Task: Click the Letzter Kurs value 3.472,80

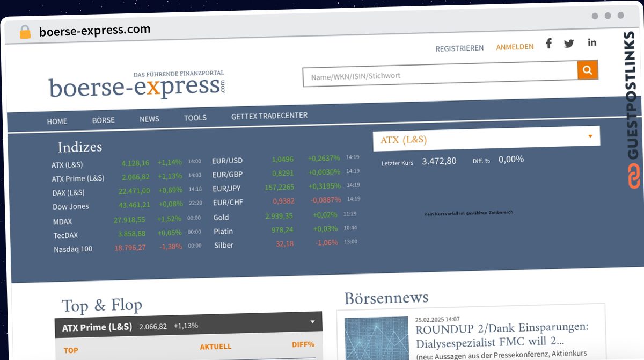Action: click(439, 161)
